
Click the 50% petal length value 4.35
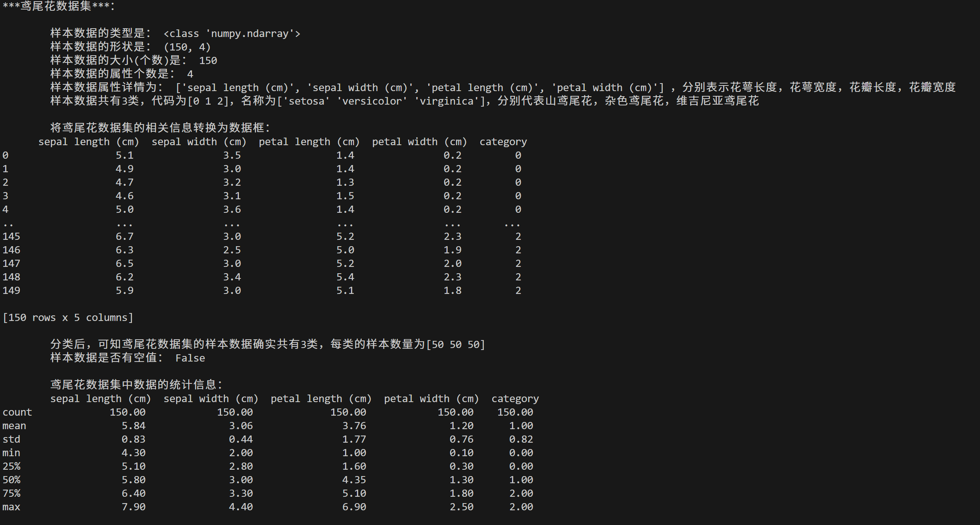[x=354, y=480]
